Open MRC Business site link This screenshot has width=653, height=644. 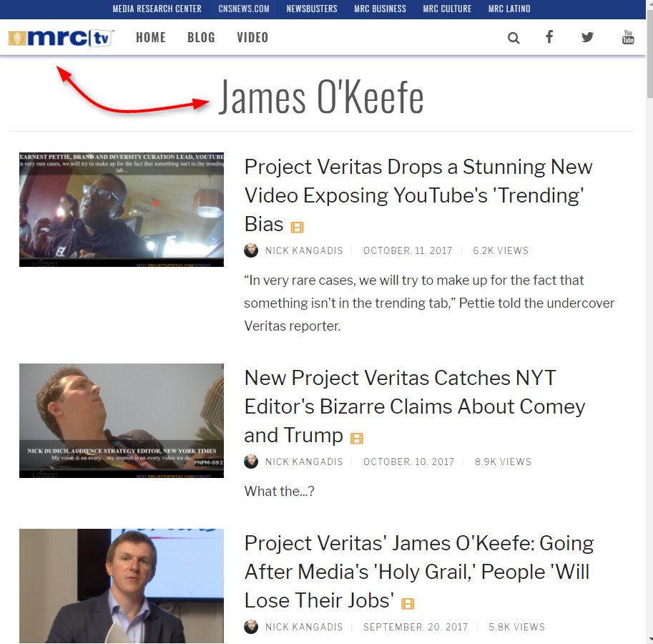[380, 9]
